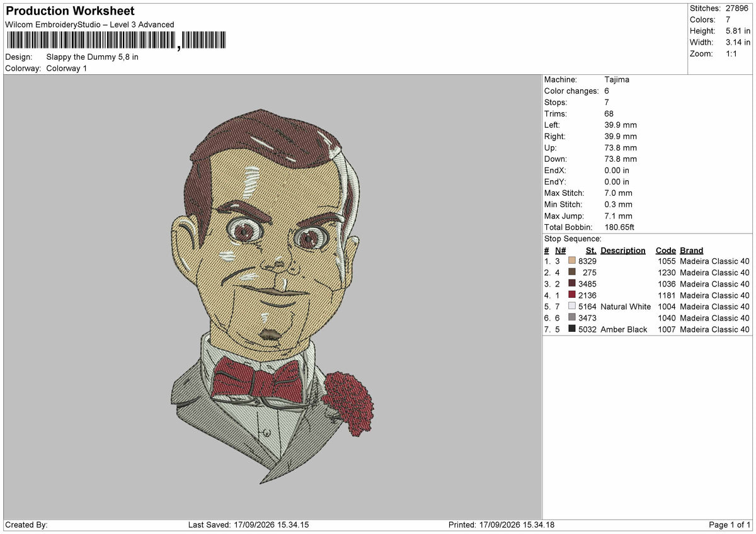Click the brown swatch for stop 2 (code 1230)
The width and height of the screenshot is (756, 534).
coord(572,273)
